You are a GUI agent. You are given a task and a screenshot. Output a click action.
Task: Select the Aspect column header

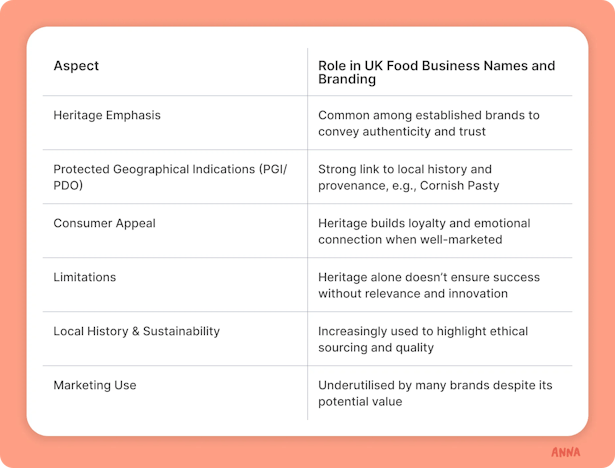76,66
